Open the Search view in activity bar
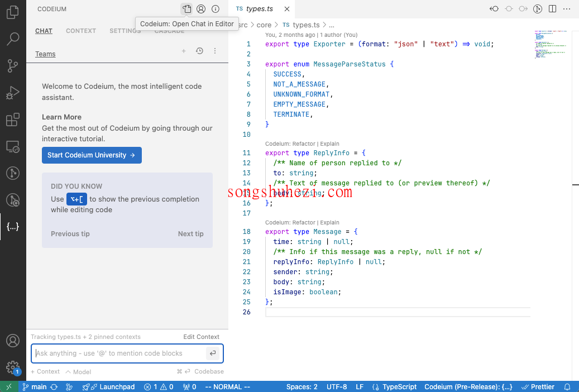This screenshot has height=392, width=579. tap(12, 39)
